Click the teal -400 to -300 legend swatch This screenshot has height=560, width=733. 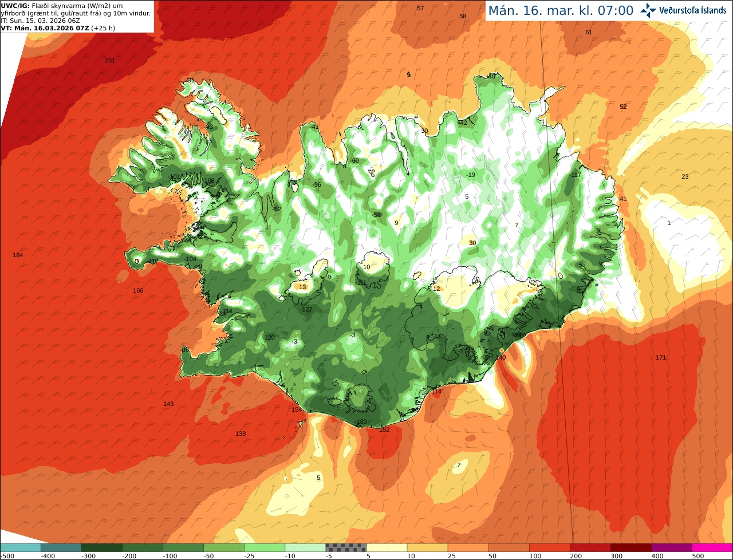[61, 548]
